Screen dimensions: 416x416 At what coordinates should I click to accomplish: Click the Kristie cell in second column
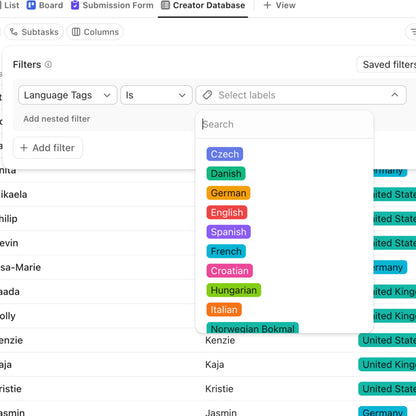tap(219, 389)
